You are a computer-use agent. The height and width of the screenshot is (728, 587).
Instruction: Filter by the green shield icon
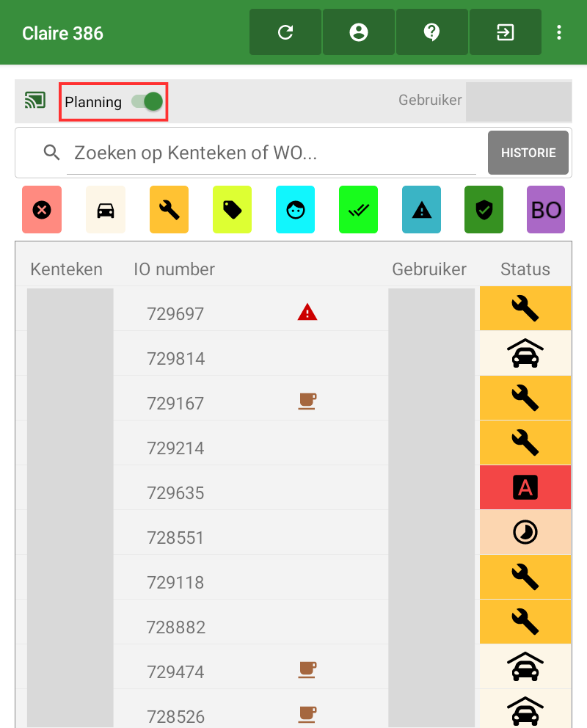[484, 210]
